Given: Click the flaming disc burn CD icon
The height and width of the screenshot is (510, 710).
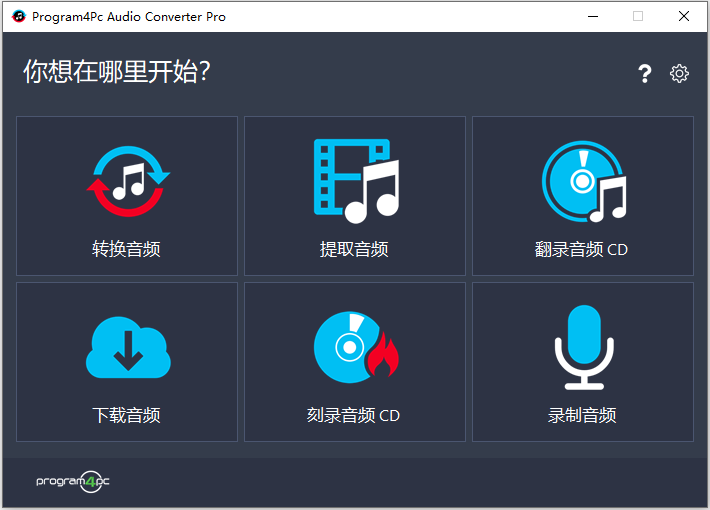Looking at the screenshot, I should tap(355, 347).
